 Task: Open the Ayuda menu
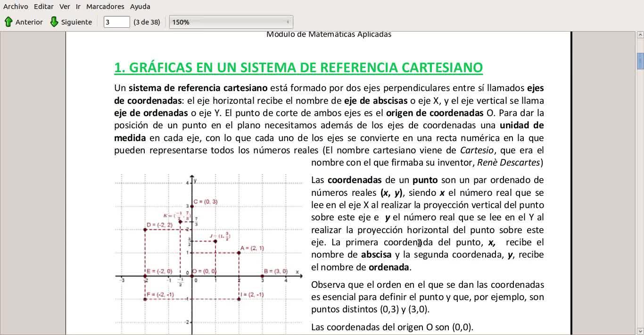click(x=140, y=7)
